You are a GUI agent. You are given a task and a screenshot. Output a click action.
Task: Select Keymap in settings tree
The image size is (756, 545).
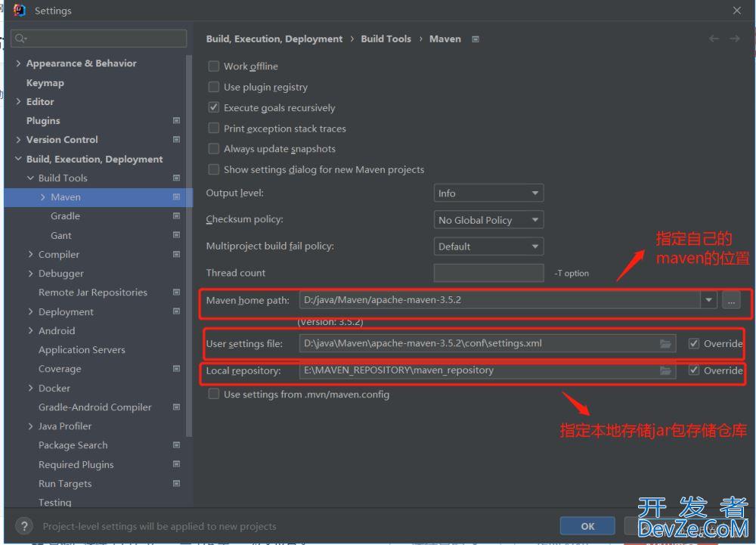click(45, 83)
